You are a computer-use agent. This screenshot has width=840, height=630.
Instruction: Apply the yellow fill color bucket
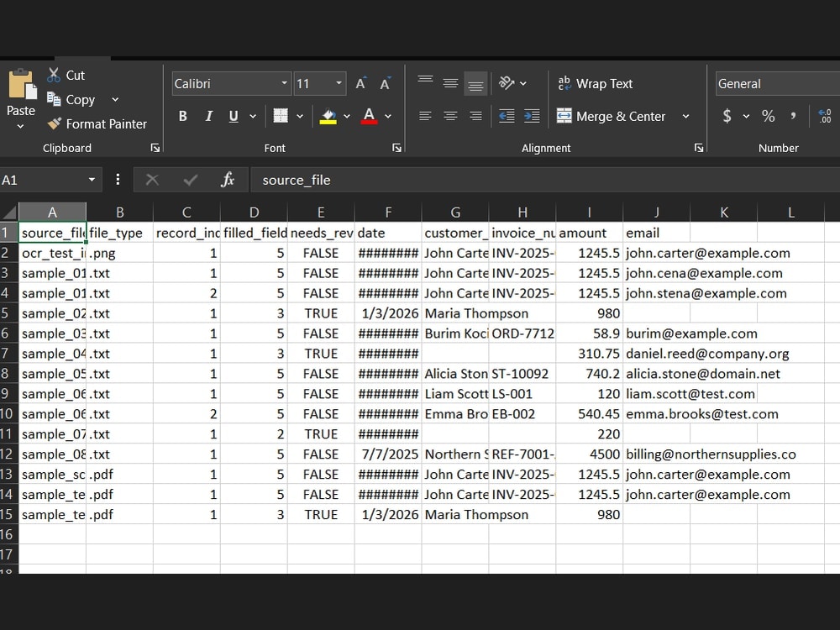pos(328,116)
